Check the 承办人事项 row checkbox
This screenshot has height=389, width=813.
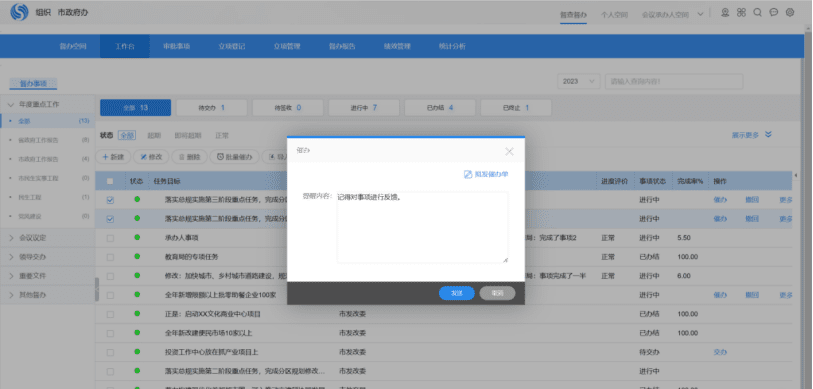110,238
